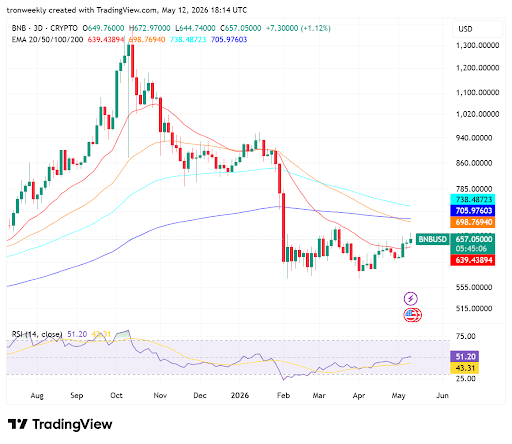This screenshot has height=444, width=512.
Task: Click the EMA 50 value 698.76940 in legend
Action: (x=147, y=40)
